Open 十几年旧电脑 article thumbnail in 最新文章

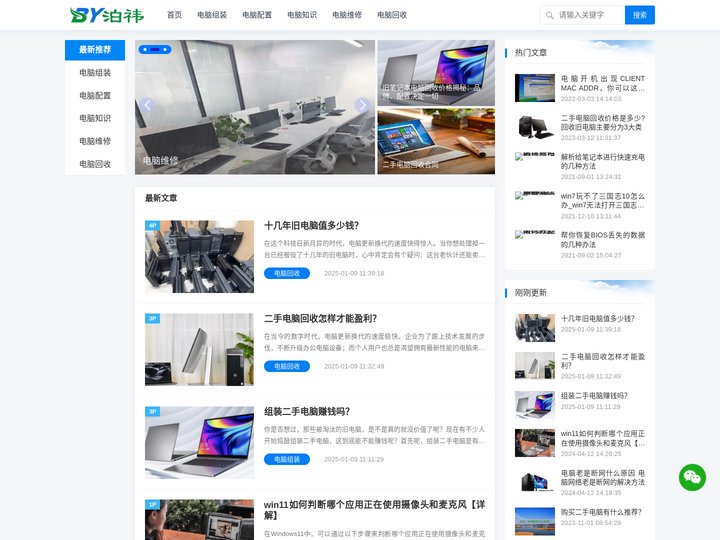(x=199, y=257)
